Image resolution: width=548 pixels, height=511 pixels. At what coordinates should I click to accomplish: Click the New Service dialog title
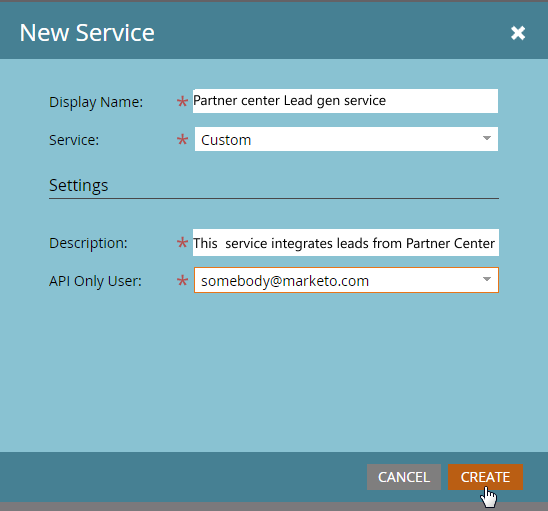[x=87, y=33]
